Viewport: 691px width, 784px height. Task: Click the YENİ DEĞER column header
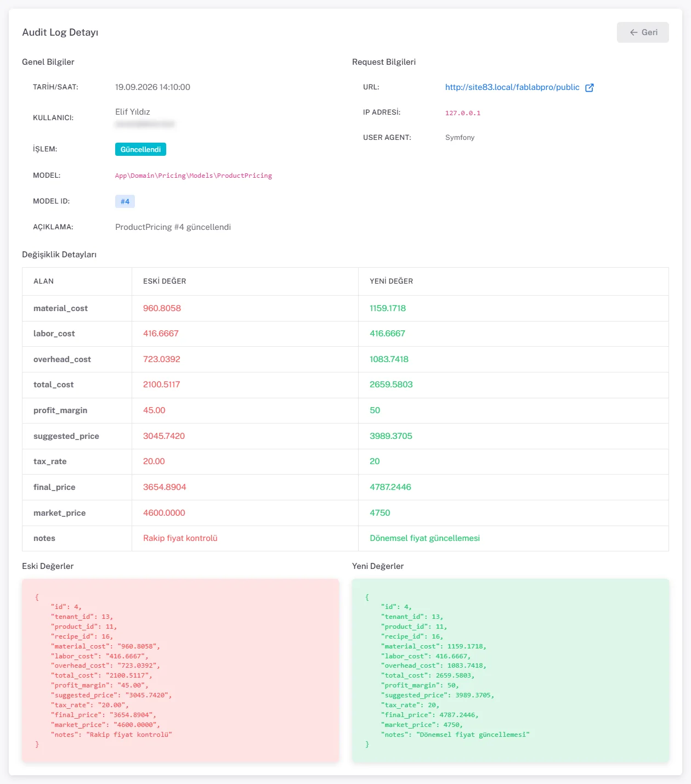pos(392,281)
